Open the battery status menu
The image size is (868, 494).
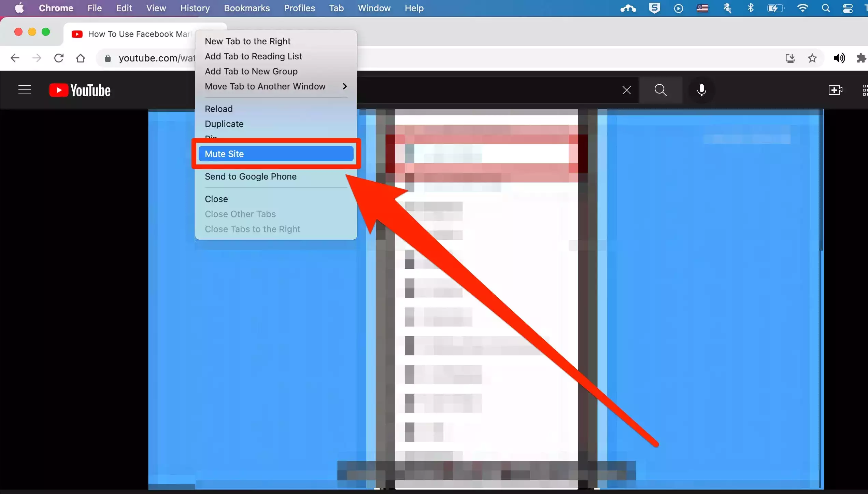click(x=776, y=8)
